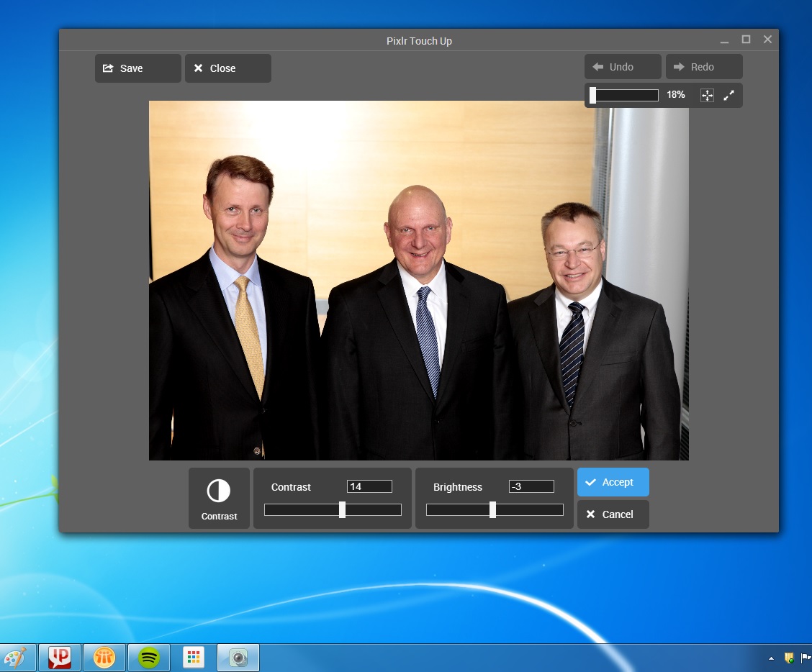Click the fit-to-screen zoom icon
The image size is (812, 672).
click(x=707, y=95)
